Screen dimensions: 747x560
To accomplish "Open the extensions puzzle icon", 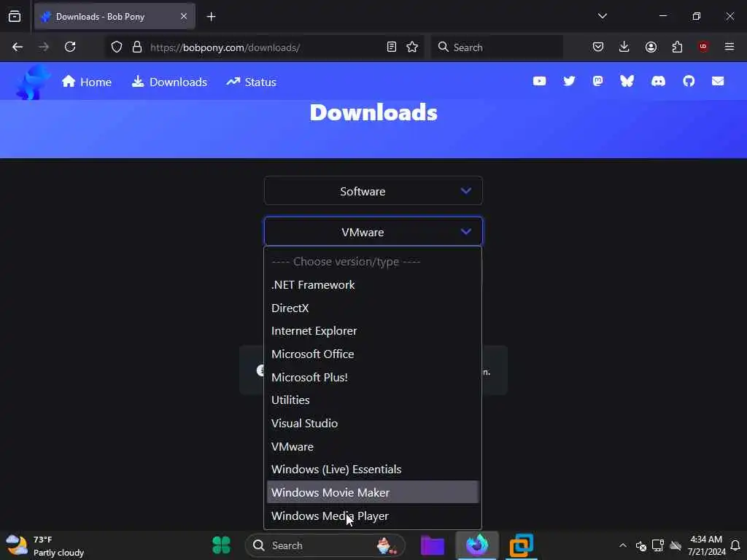I will 677,47.
